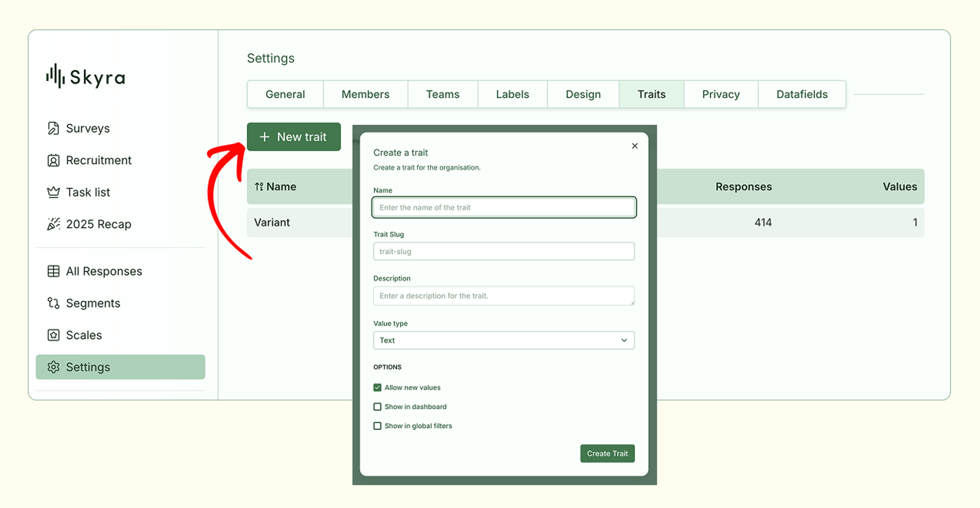Screen dimensions: 980x508
Task: Switch to the Design tab
Action: [583, 94]
